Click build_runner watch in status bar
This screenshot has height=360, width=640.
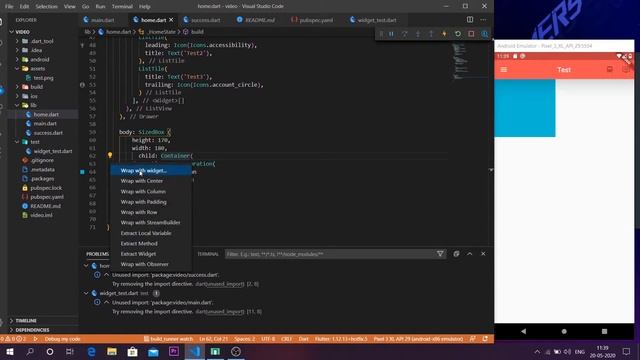[168, 339]
